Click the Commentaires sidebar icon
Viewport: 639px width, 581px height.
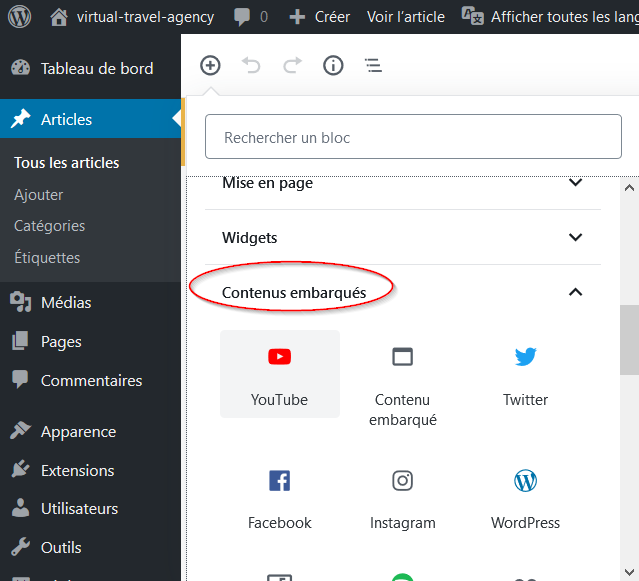20,379
